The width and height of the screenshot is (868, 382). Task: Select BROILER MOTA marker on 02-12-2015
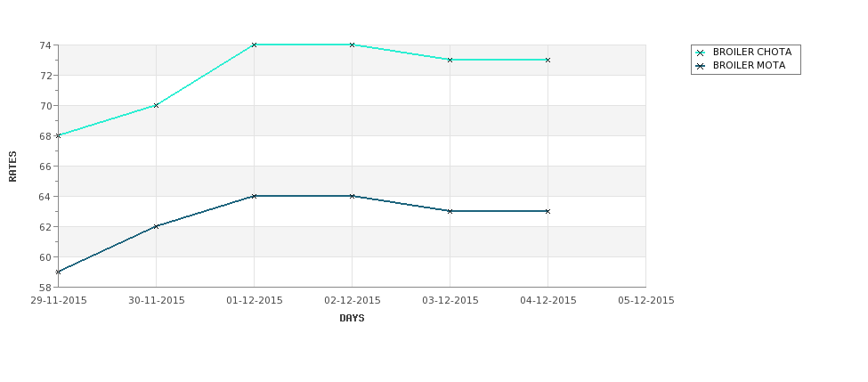click(x=352, y=196)
